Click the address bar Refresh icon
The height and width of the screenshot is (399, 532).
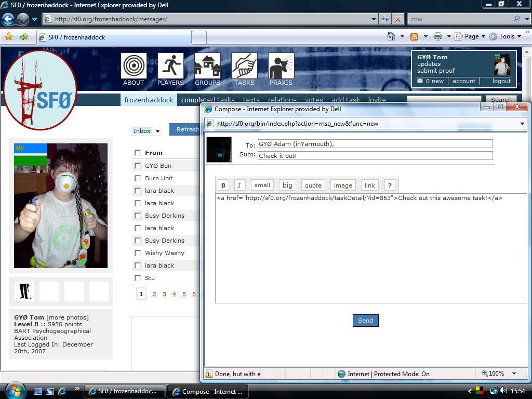click(x=385, y=19)
